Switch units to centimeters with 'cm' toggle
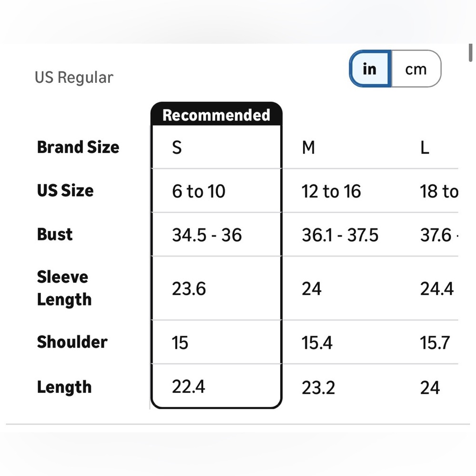476x476 pixels. coord(416,69)
